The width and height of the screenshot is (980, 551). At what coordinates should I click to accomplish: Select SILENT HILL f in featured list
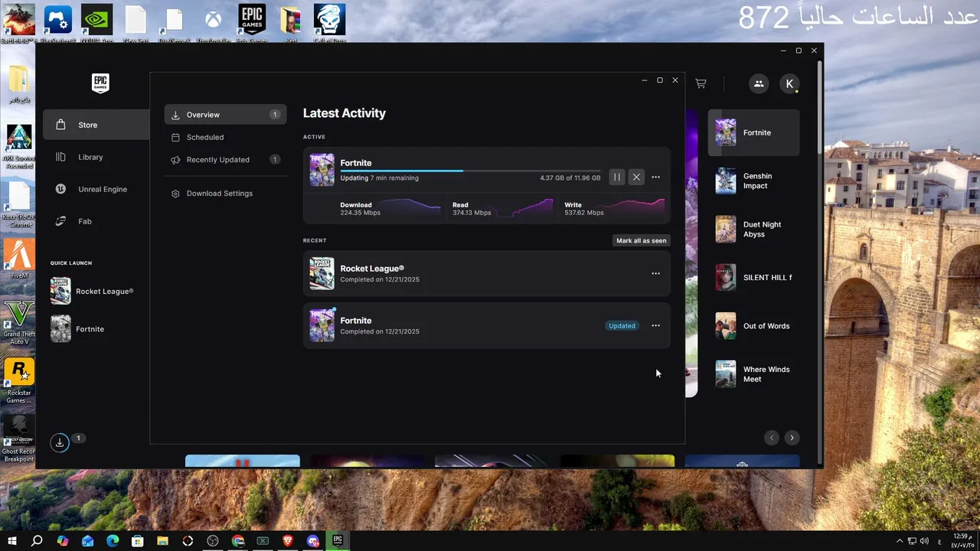point(753,277)
